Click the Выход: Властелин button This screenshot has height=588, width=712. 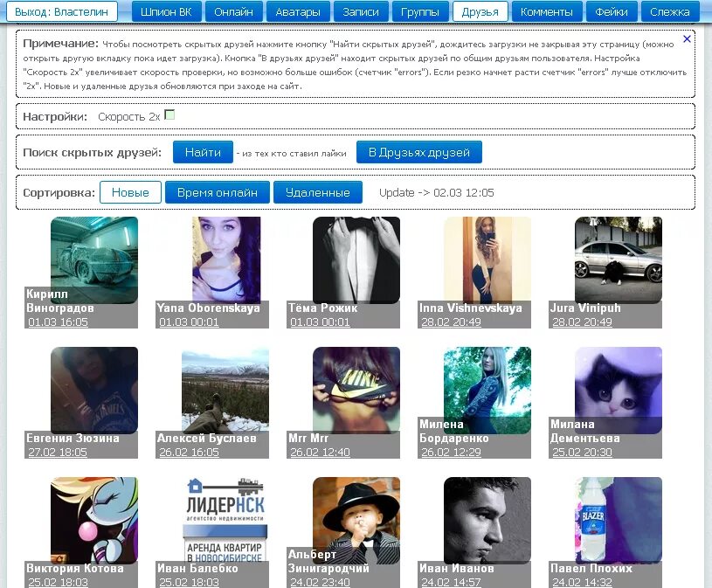[62, 12]
